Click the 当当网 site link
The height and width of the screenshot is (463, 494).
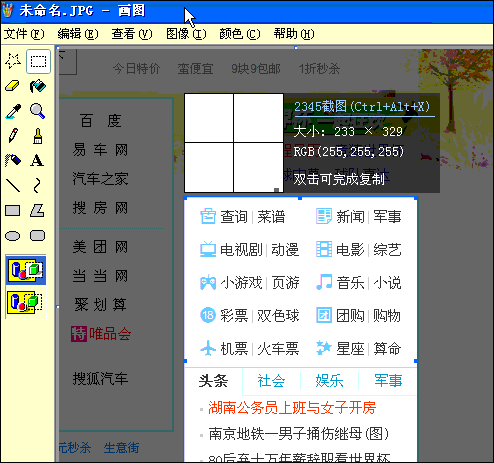pyautogui.click(x=100, y=276)
